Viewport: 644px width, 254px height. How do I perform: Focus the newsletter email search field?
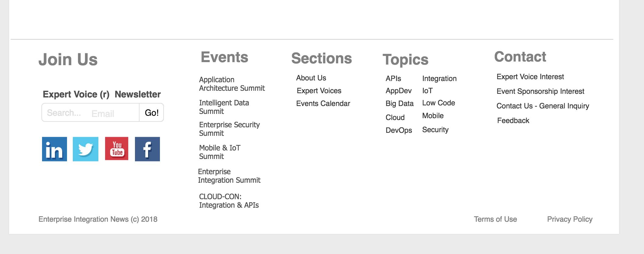[x=90, y=112]
